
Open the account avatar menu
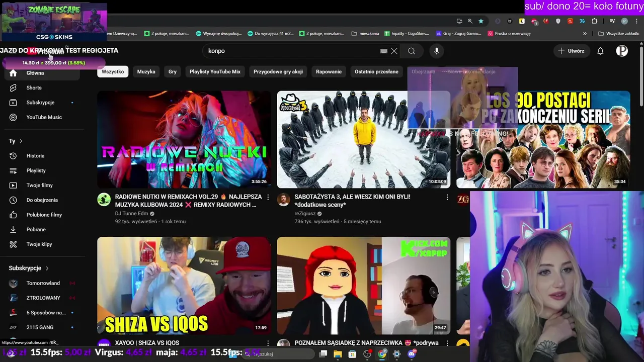click(x=622, y=51)
